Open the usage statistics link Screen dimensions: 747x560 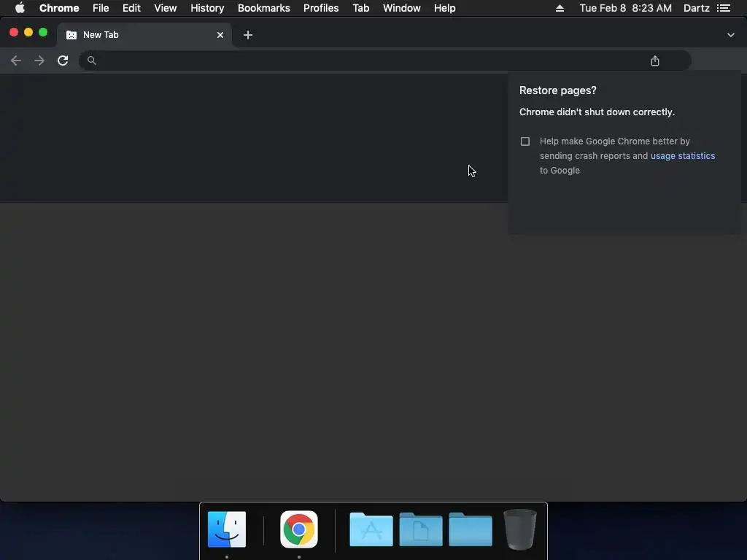coord(683,156)
